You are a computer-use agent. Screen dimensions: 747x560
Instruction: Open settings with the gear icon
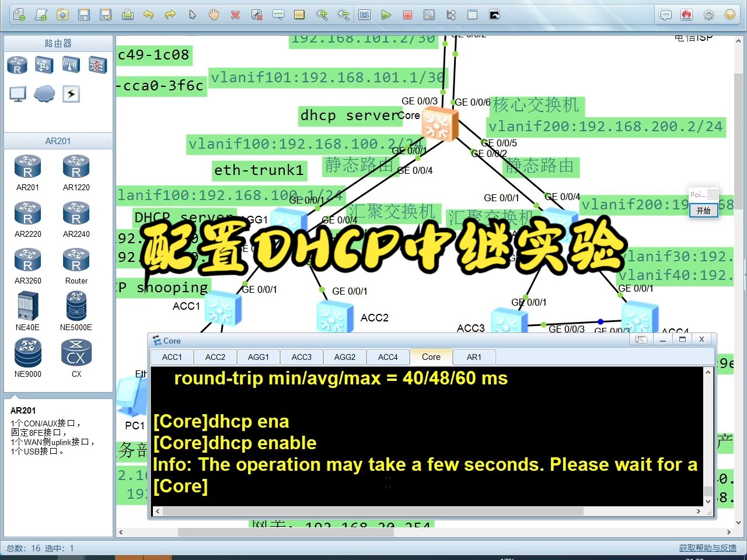(708, 15)
